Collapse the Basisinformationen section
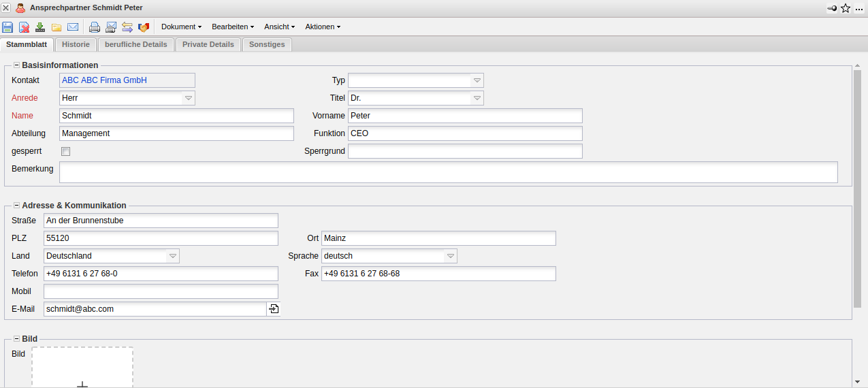The image size is (868, 388). [x=16, y=65]
